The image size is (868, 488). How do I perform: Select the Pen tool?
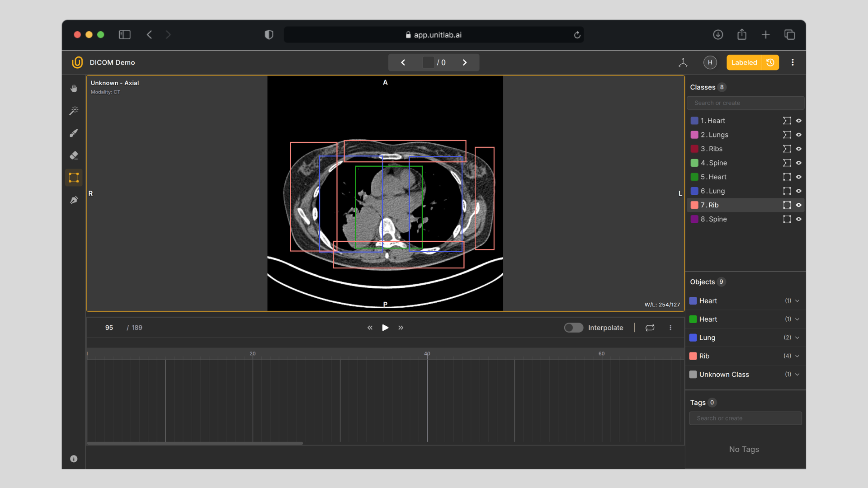(74, 200)
